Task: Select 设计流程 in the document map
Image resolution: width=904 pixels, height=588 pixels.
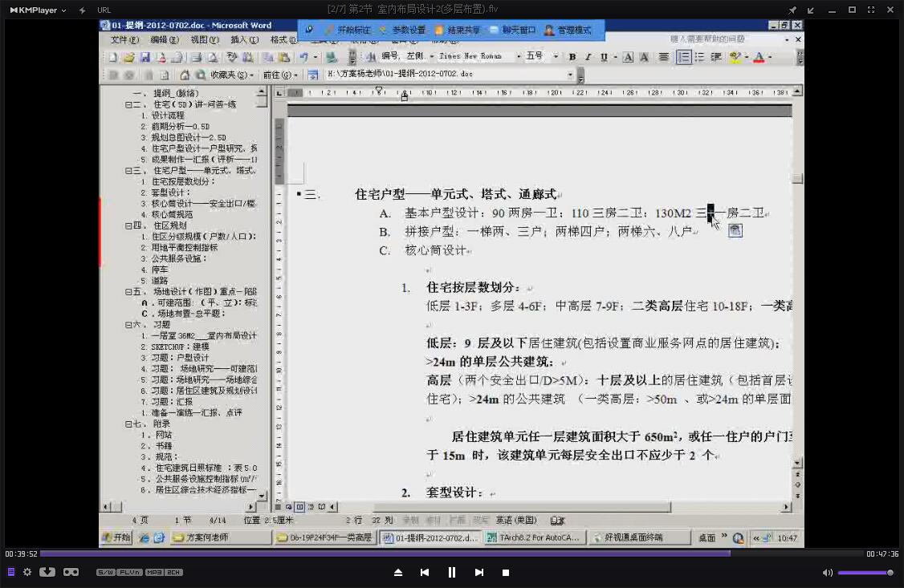Action: pos(168,116)
